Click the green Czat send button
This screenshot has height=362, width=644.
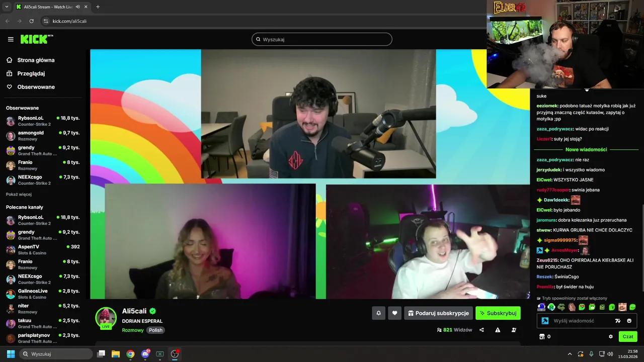pos(628,336)
